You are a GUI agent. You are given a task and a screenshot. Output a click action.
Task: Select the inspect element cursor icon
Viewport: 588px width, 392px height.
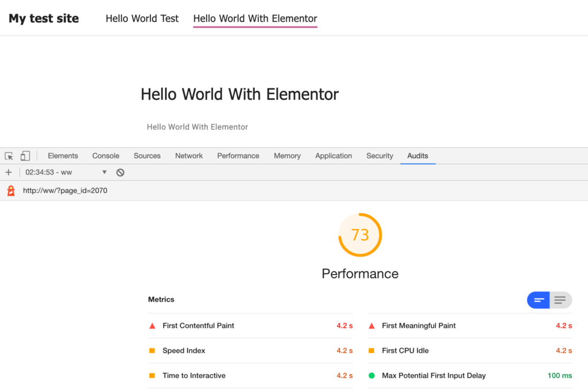9,156
